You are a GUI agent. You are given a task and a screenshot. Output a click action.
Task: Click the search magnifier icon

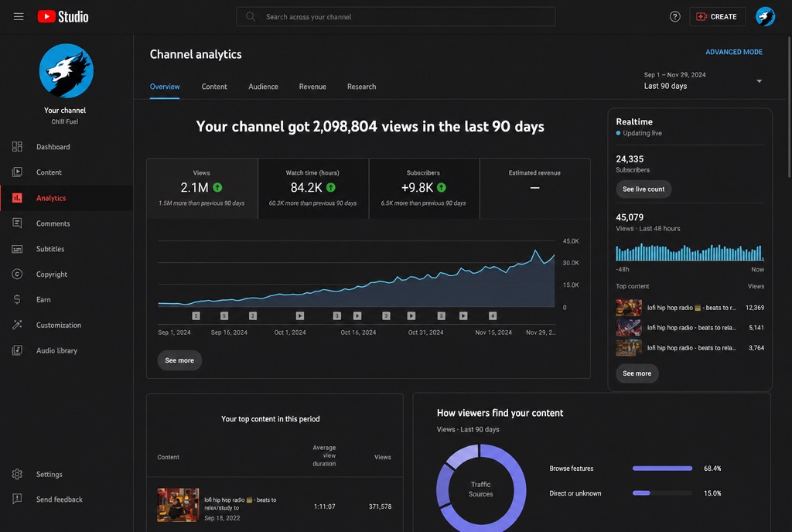(x=251, y=17)
